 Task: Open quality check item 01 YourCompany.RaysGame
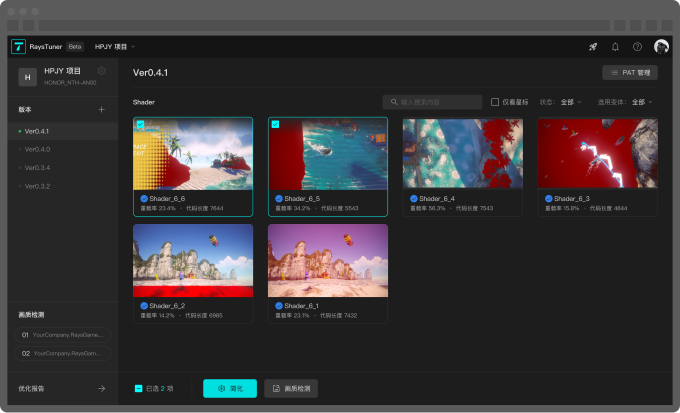(63, 335)
